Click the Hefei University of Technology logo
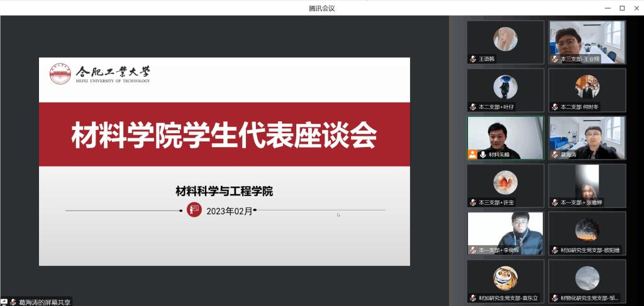 click(x=60, y=74)
